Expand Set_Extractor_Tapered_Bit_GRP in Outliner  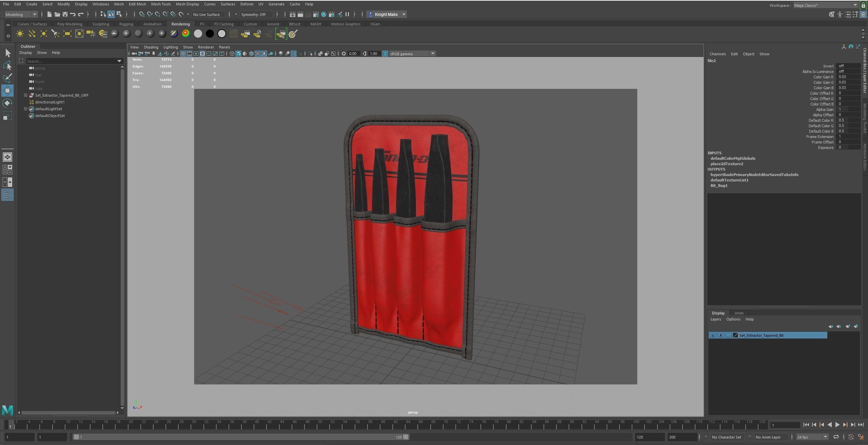point(25,95)
